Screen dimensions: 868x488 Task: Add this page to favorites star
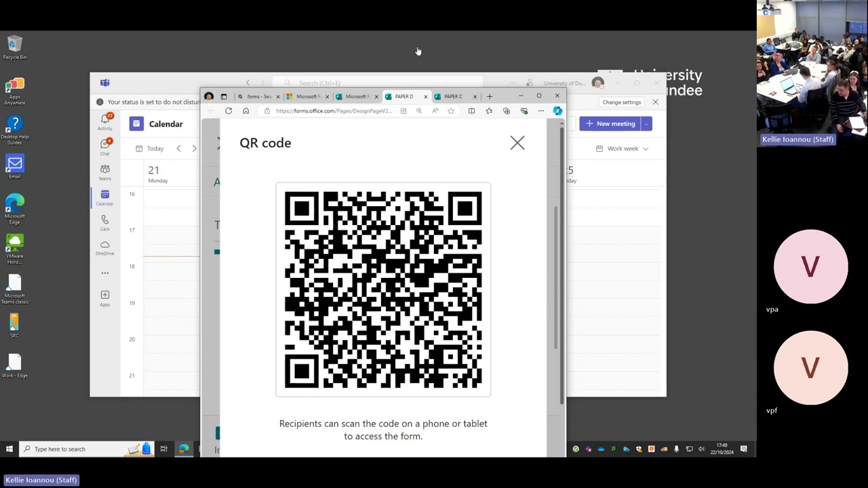(450, 111)
